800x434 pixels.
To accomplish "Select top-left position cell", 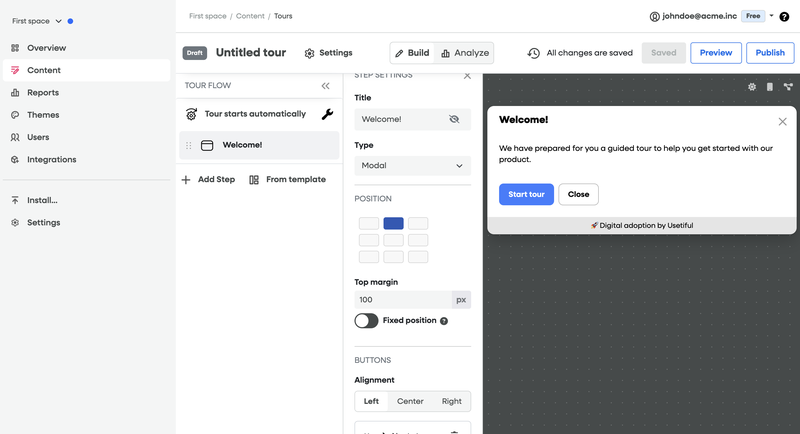I will [369, 223].
